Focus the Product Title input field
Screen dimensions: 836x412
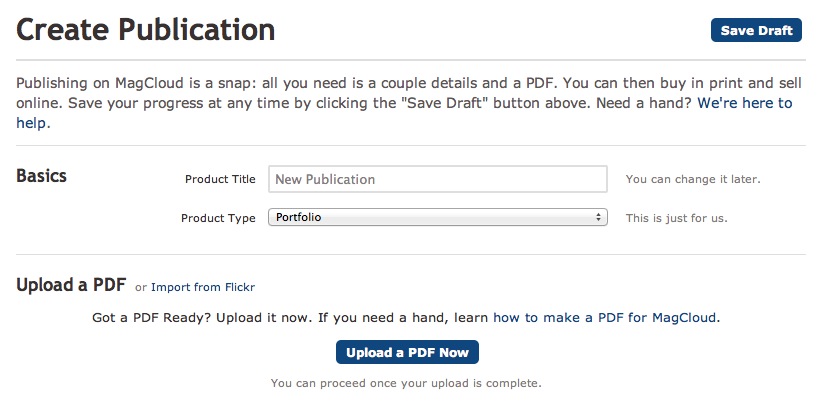click(x=438, y=179)
